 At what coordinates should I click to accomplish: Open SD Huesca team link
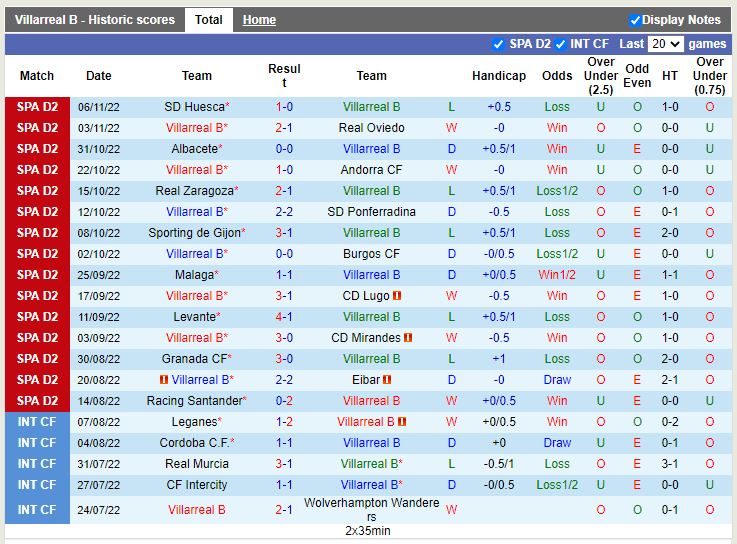coord(195,107)
